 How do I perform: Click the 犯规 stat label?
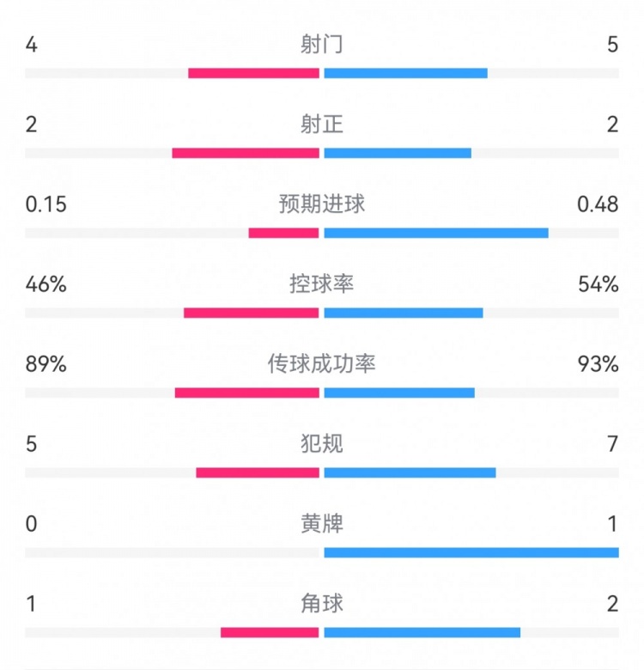click(x=322, y=444)
